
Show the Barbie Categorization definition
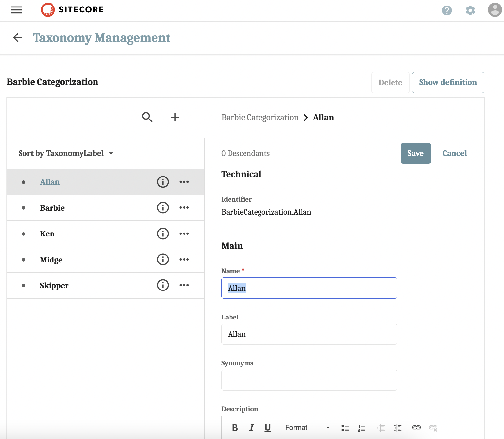(448, 82)
